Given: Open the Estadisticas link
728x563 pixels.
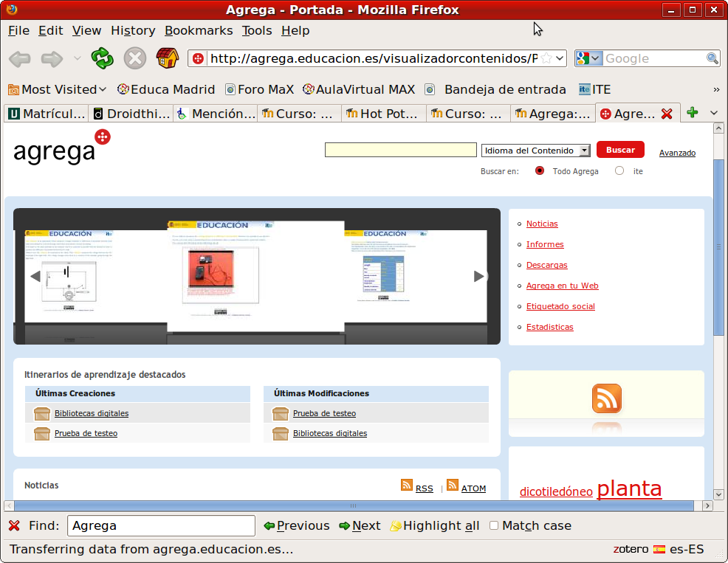Looking at the screenshot, I should (x=550, y=327).
